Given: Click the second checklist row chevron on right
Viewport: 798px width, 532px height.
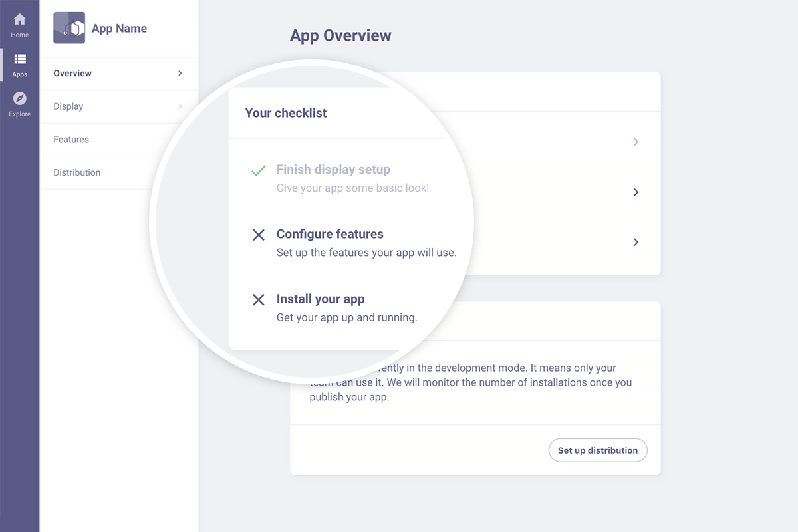Looking at the screenshot, I should (x=636, y=192).
